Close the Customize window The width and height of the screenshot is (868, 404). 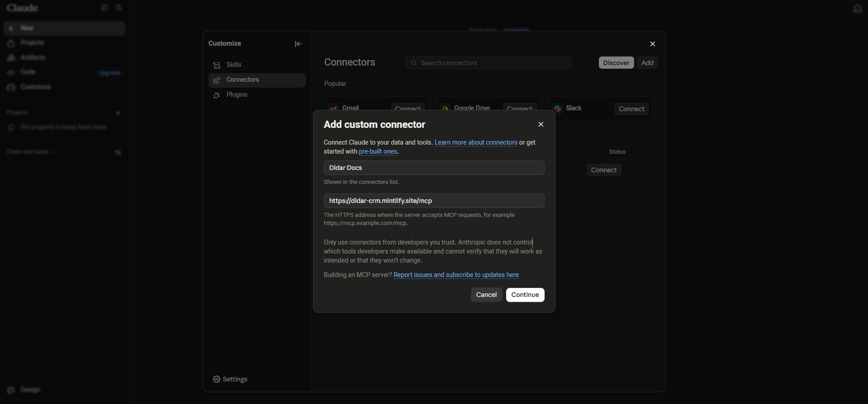[x=653, y=44]
